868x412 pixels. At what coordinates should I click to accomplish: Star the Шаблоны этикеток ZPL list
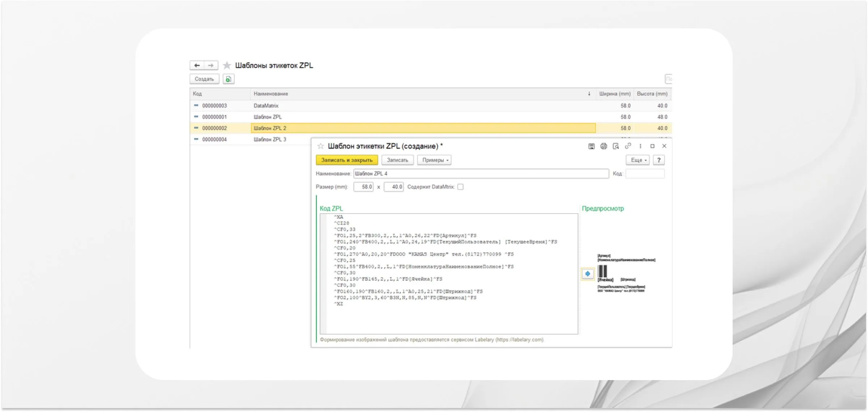tap(227, 66)
